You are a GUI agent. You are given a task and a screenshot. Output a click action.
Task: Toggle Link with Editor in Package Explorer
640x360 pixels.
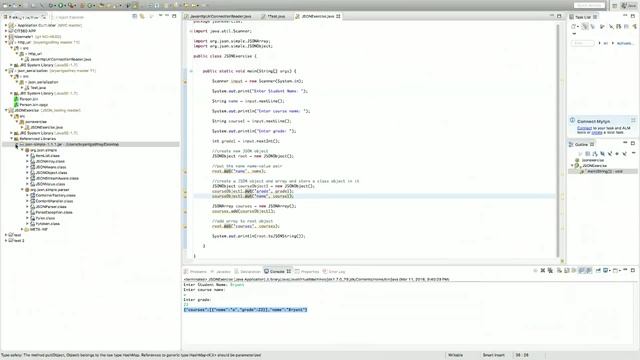(x=142, y=16)
